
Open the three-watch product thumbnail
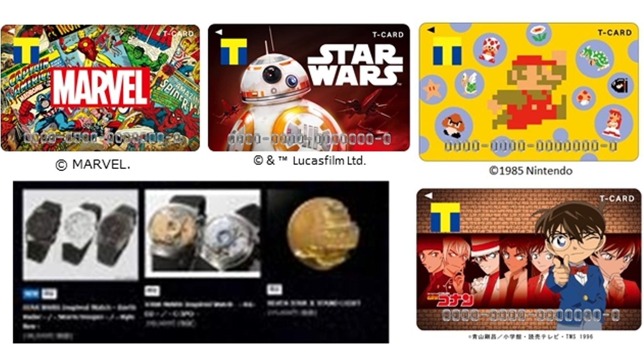(81, 234)
